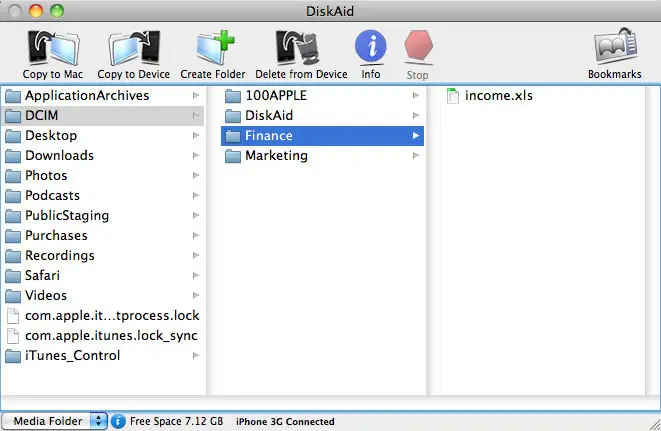661x431 pixels.
Task: Click the Purchases folder icon
Action: 13,236
